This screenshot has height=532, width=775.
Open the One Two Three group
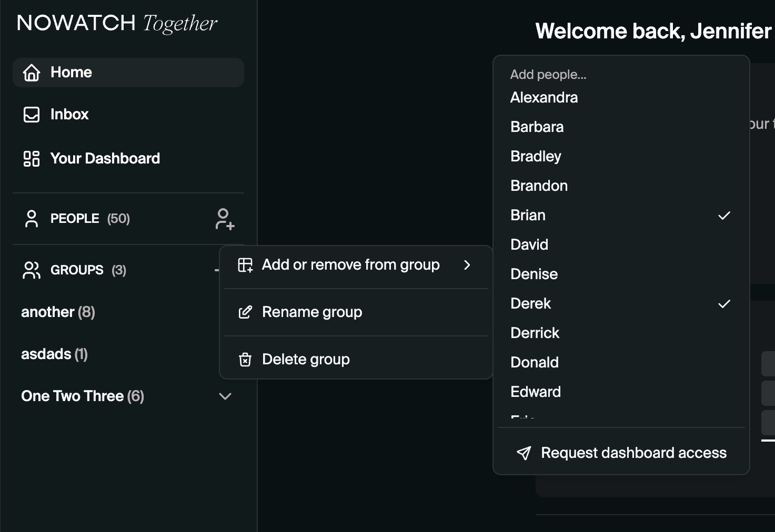[x=83, y=396]
